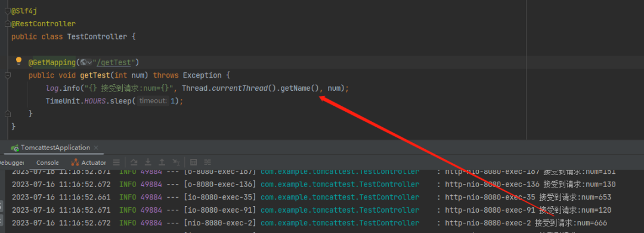This screenshot has width=644, height=233.
Task: Click the Run to Cursor icon
Action: point(176,162)
